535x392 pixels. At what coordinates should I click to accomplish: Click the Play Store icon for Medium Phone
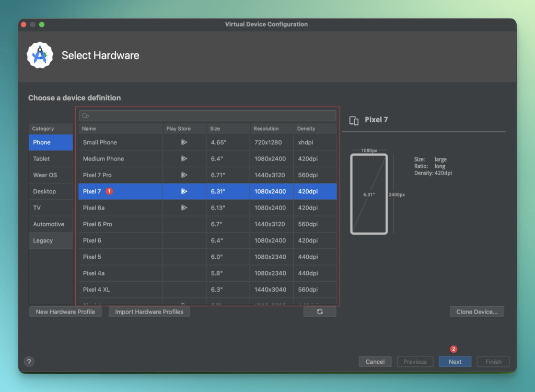(184, 159)
